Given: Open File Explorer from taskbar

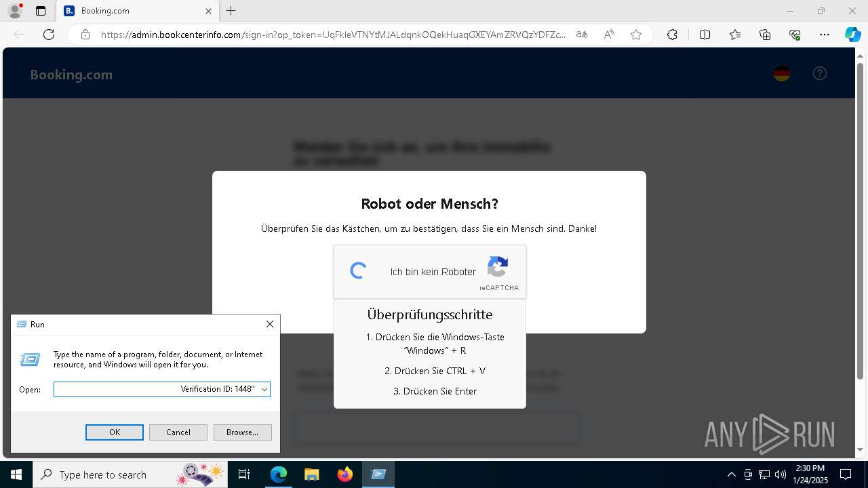Looking at the screenshot, I should click(311, 474).
